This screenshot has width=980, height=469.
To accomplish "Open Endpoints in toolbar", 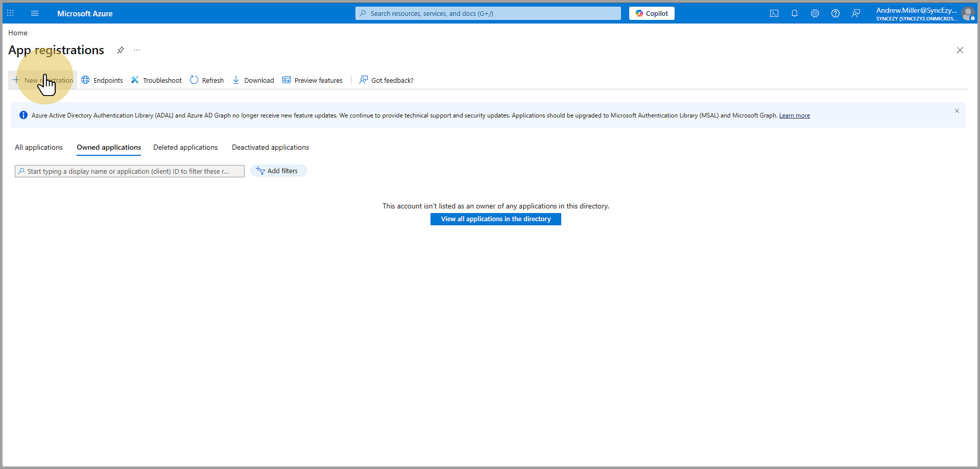I will coord(102,80).
